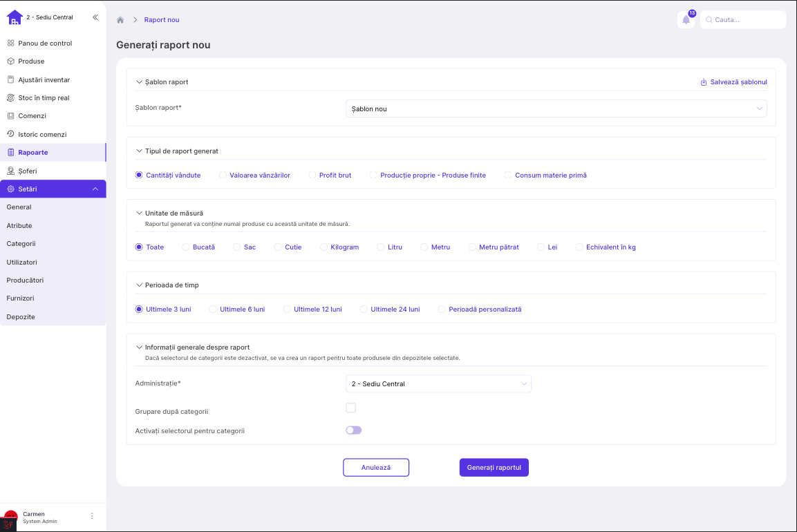Click the Șoferi driver icon
This screenshot has width=797, height=532.
11,171
